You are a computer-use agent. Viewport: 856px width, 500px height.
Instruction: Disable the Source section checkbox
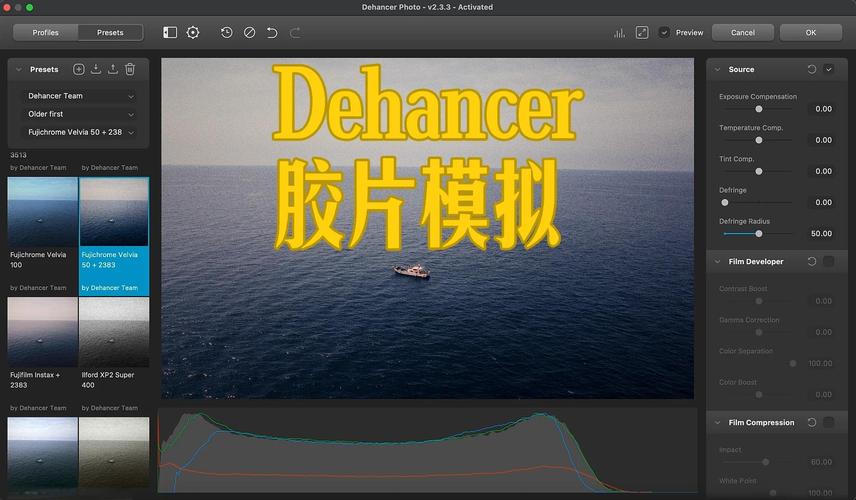pyautogui.click(x=828, y=69)
